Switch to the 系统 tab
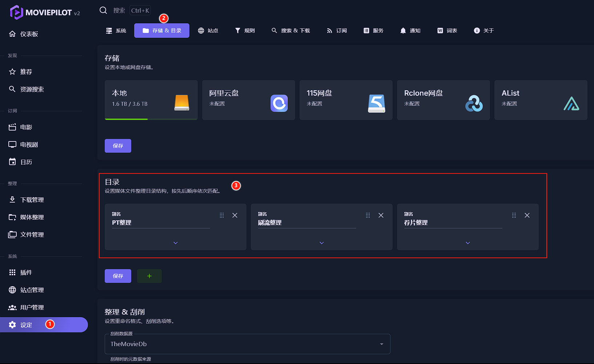 coord(116,31)
